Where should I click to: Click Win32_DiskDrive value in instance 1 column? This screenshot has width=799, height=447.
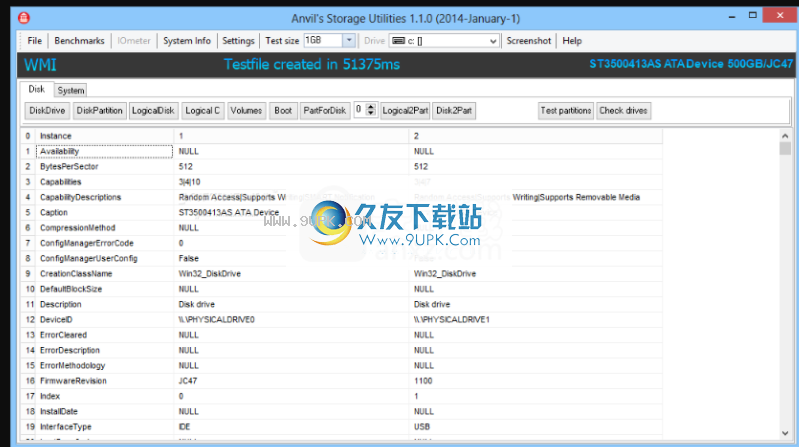click(x=209, y=274)
